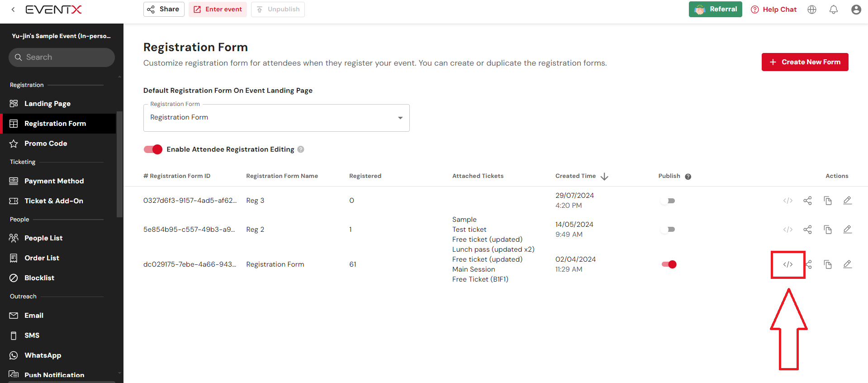868x383 pixels.
Task: Click the sidebar Search field
Action: (x=62, y=57)
